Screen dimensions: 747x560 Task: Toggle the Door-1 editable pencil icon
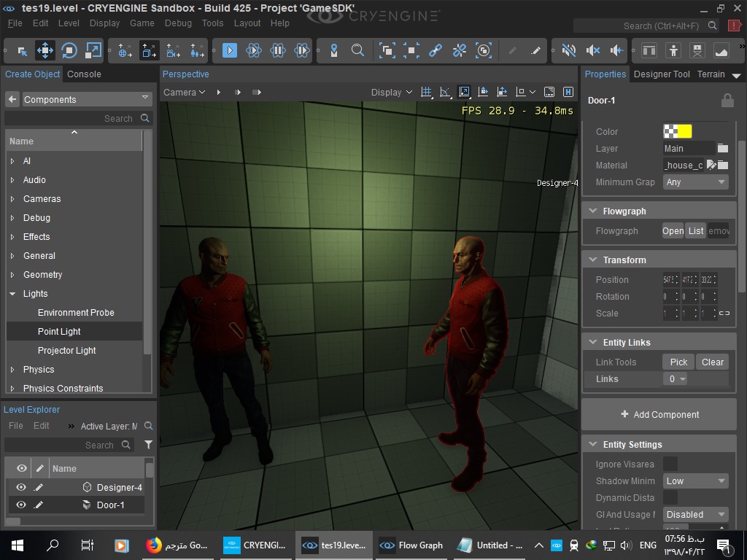click(x=39, y=505)
